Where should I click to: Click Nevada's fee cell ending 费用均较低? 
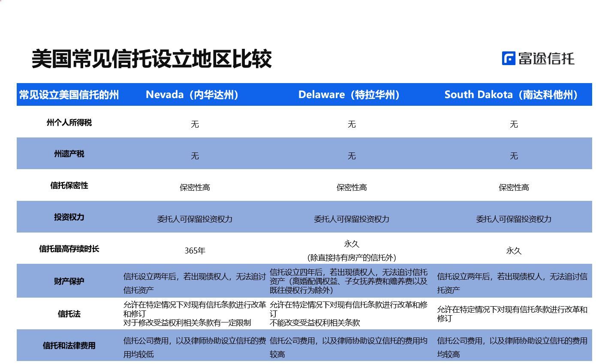195,347
